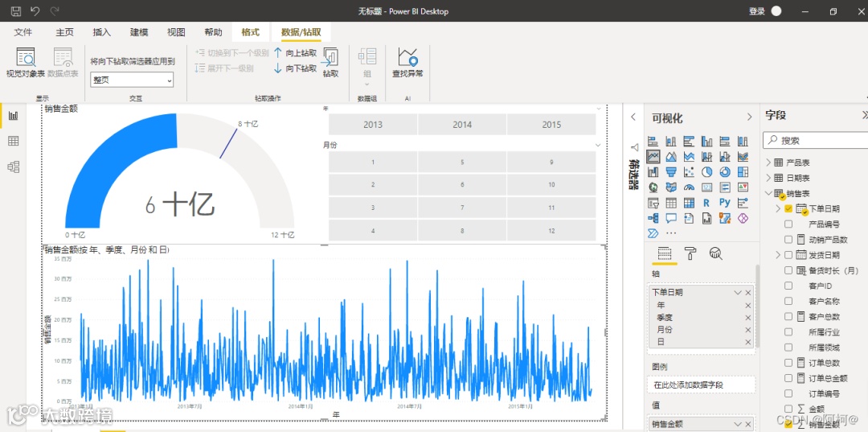Image resolution: width=868 pixels, height=432 pixels.
Task: Open the 文件 menu
Action: coord(23,32)
